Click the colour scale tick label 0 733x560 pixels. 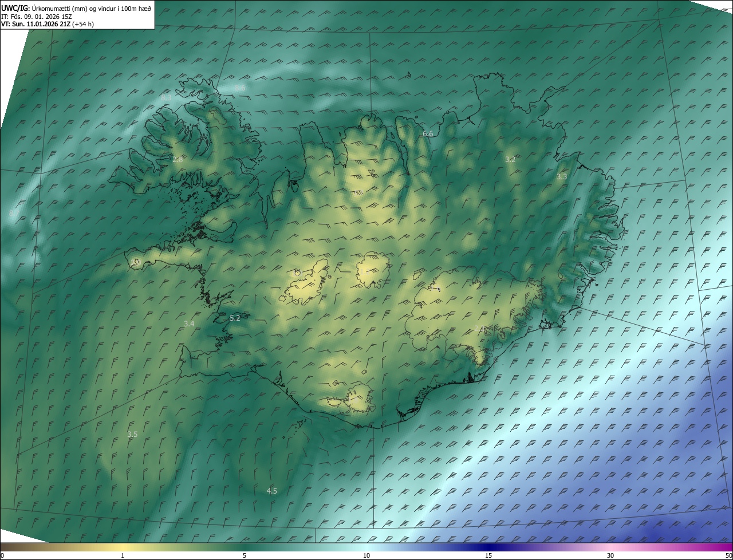click(x=2, y=555)
